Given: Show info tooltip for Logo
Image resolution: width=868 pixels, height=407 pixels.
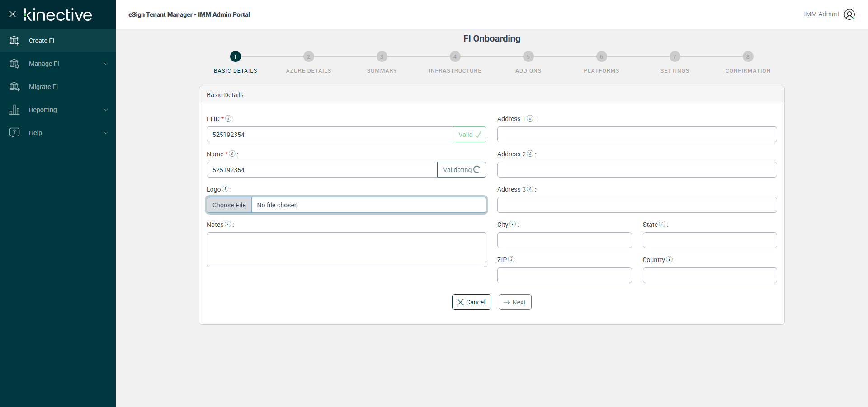Looking at the screenshot, I should 226,189.
